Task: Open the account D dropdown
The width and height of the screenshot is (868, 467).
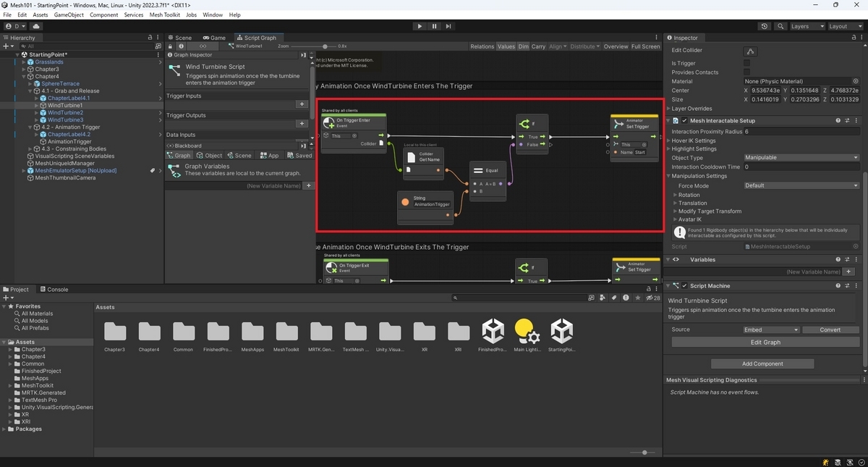Action: 15,26
